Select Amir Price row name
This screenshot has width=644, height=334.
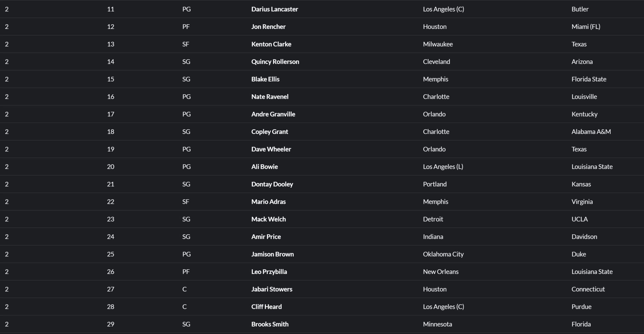coord(266,237)
